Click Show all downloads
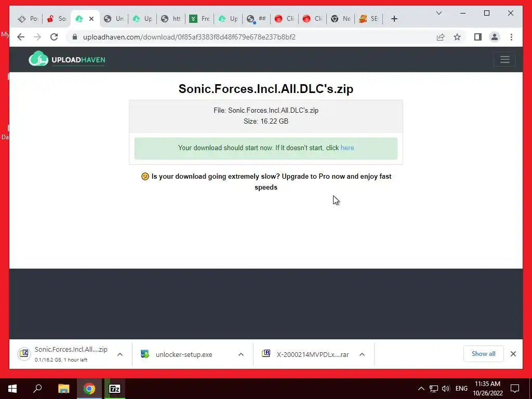Screen dimensions: 532x399 (483, 353)
